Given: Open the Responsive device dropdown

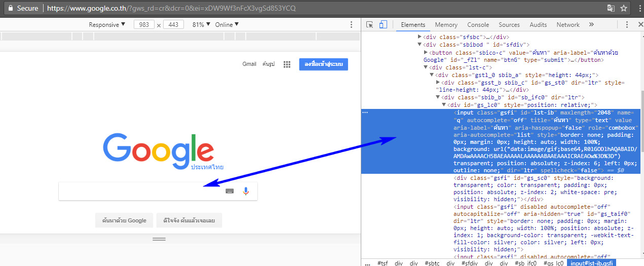Looking at the screenshot, I should 106,24.
